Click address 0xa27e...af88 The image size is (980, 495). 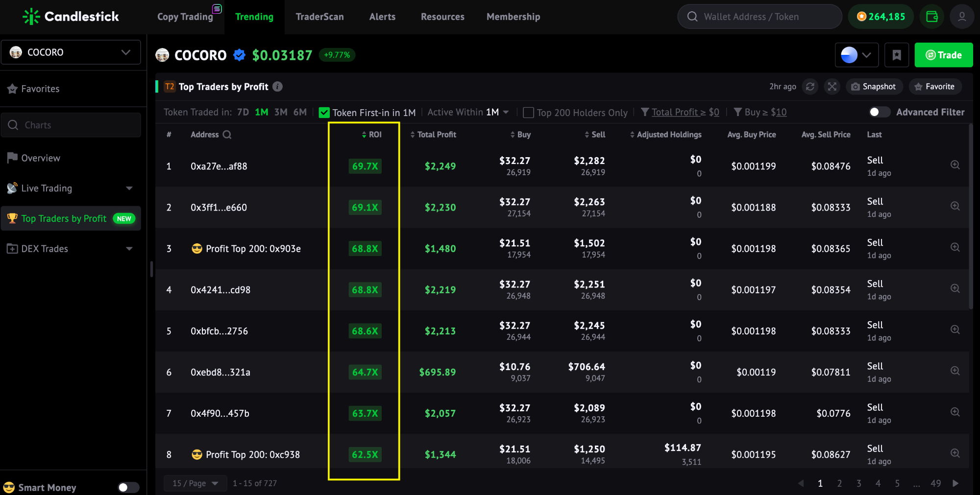(x=219, y=166)
